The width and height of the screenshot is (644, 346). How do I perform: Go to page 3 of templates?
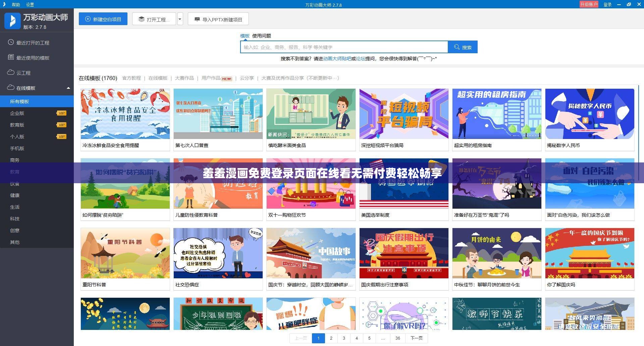coord(344,338)
